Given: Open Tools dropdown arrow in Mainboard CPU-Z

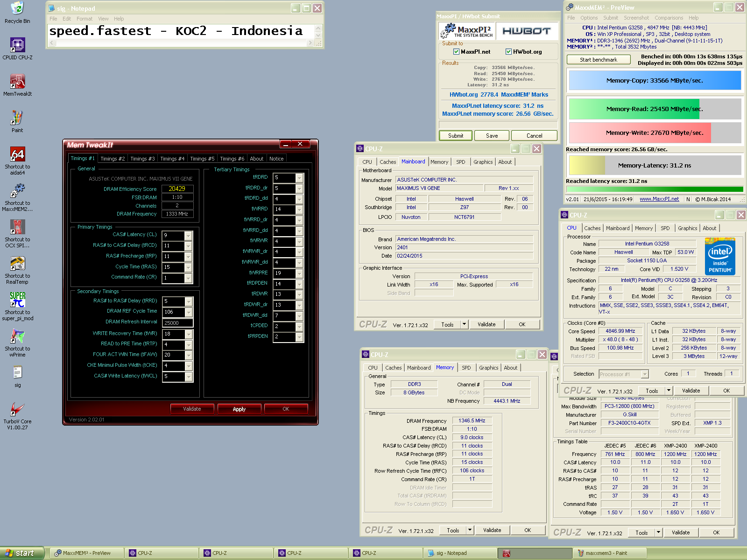Looking at the screenshot, I should pyautogui.click(x=464, y=324).
